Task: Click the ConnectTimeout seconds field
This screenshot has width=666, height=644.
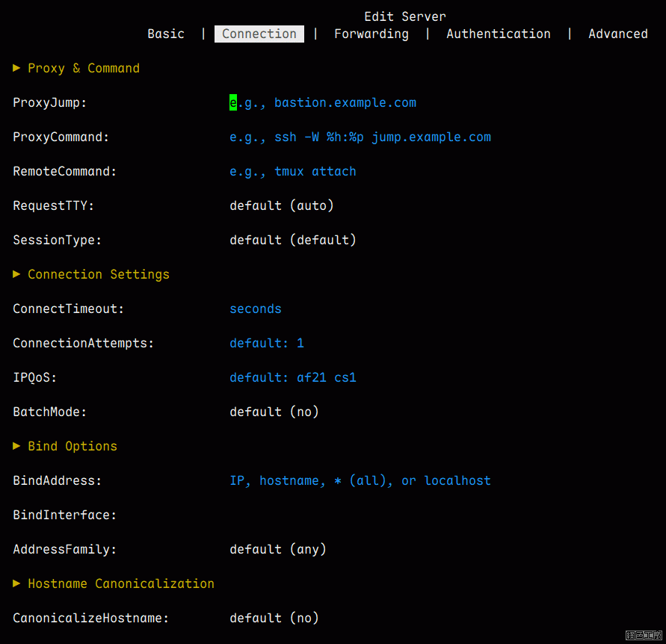Action: [256, 309]
